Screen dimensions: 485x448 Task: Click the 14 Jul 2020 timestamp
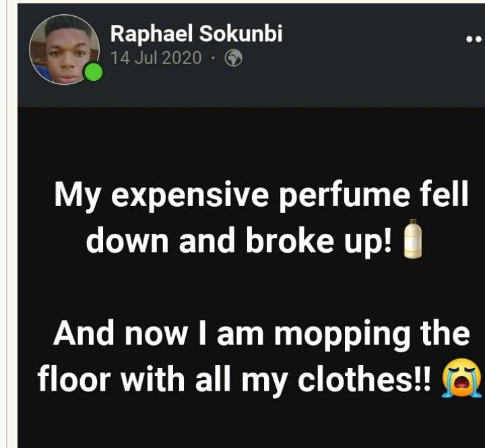(x=156, y=58)
